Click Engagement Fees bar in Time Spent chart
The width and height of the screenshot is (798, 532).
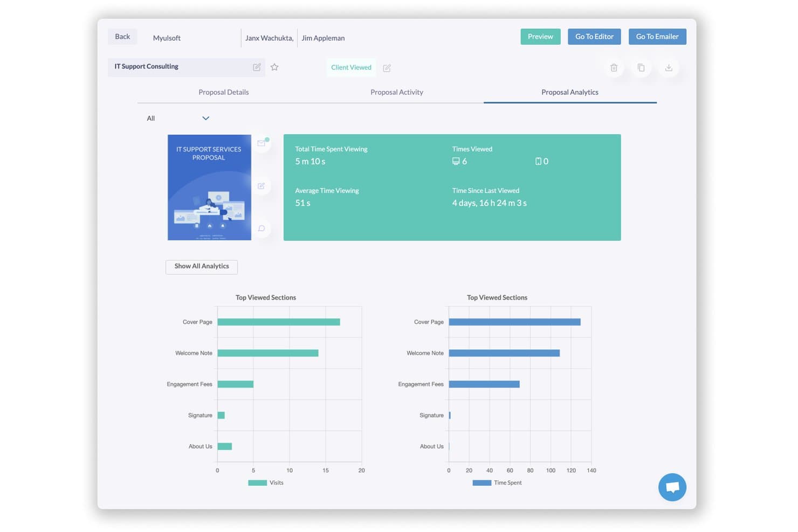click(484, 384)
